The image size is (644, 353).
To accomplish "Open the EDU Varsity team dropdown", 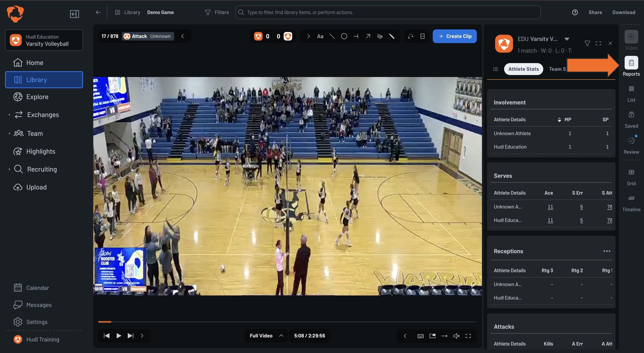I will click(566, 39).
